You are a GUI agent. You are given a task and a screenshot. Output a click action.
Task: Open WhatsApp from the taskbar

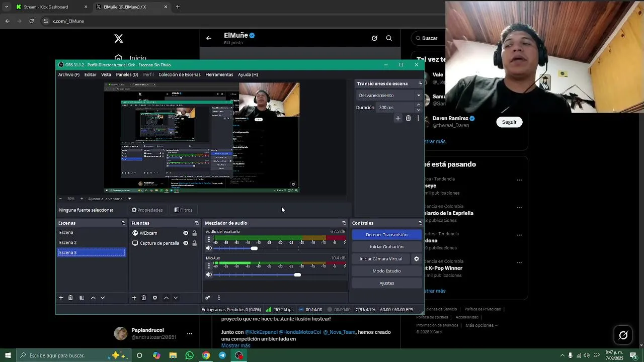[189, 355]
